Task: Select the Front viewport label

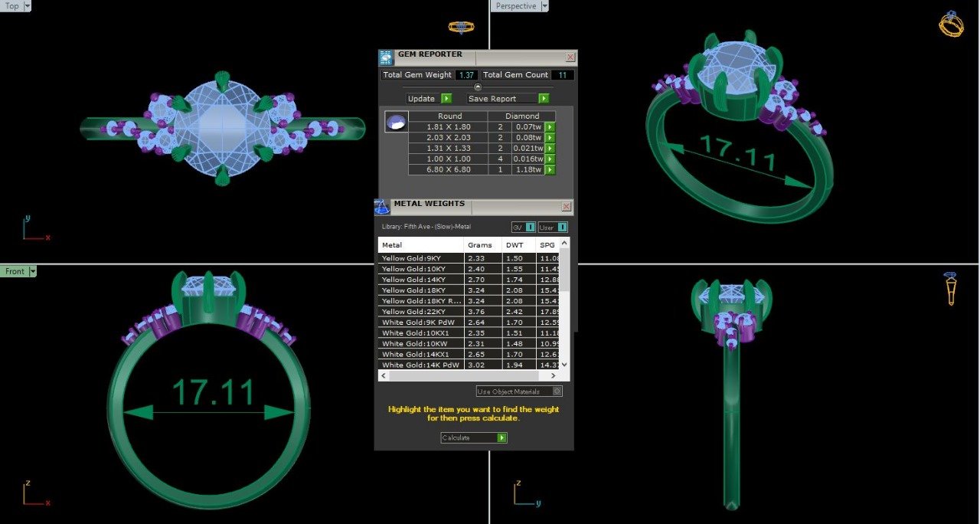Action: coord(15,271)
